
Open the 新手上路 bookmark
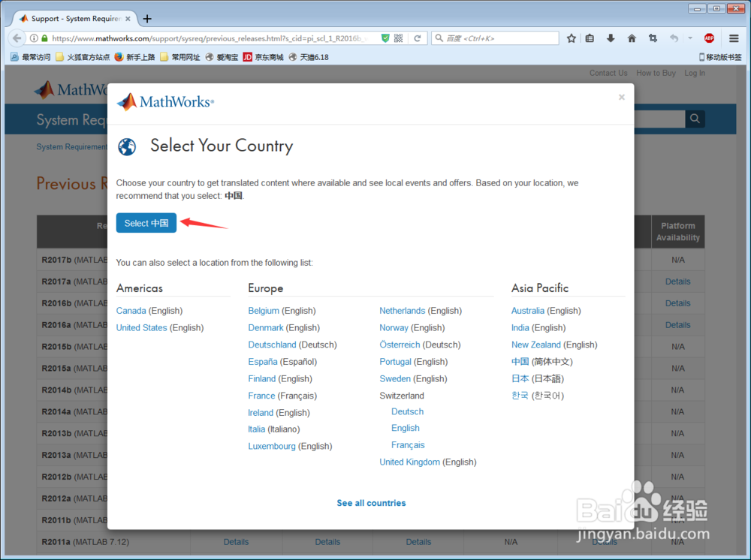coord(134,57)
